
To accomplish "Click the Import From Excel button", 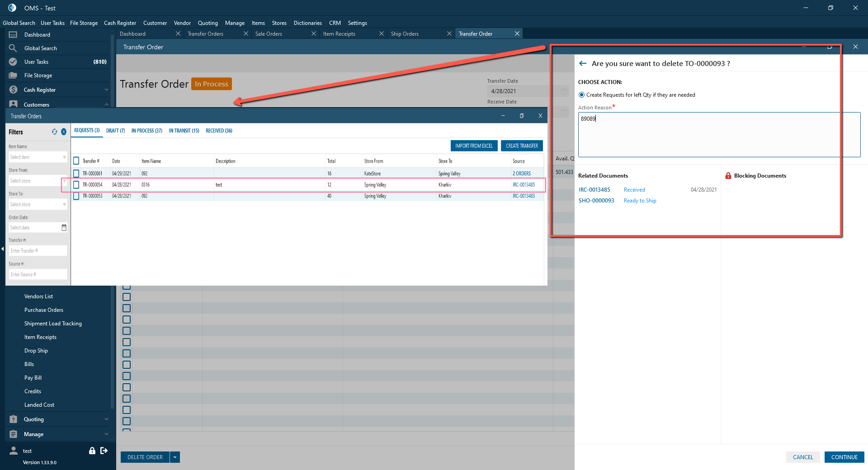I will click(x=474, y=146).
